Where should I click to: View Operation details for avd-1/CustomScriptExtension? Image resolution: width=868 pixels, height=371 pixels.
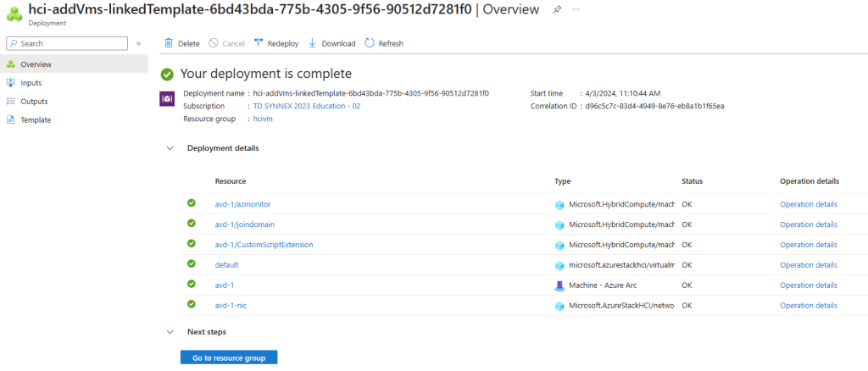tap(808, 245)
